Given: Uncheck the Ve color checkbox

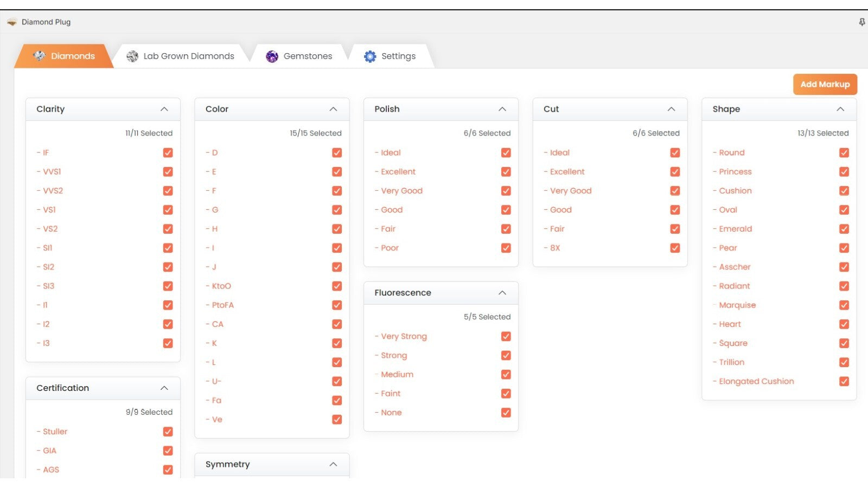Looking at the screenshot, I should [337, 420].
